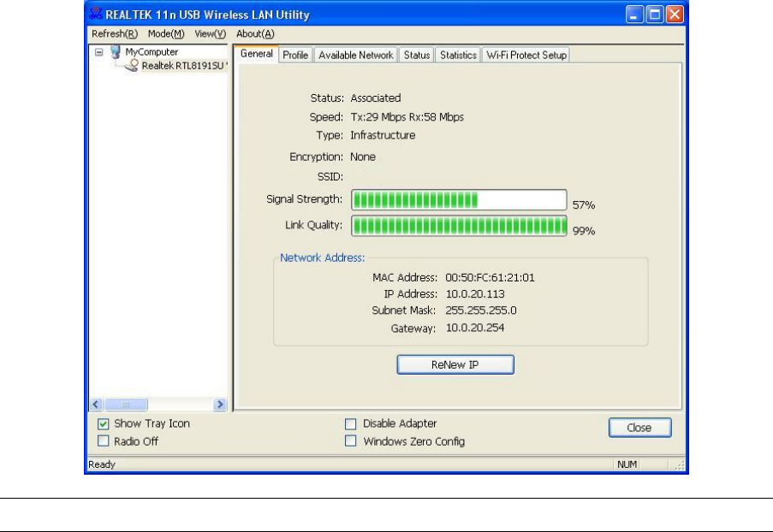Enable the Radio Off checkbox
This screenshot has height=532, width=773.
103,440
